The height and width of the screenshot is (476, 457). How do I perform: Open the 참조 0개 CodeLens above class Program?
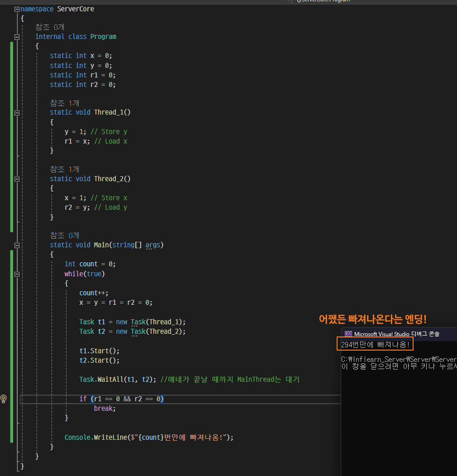click(50, 27)
